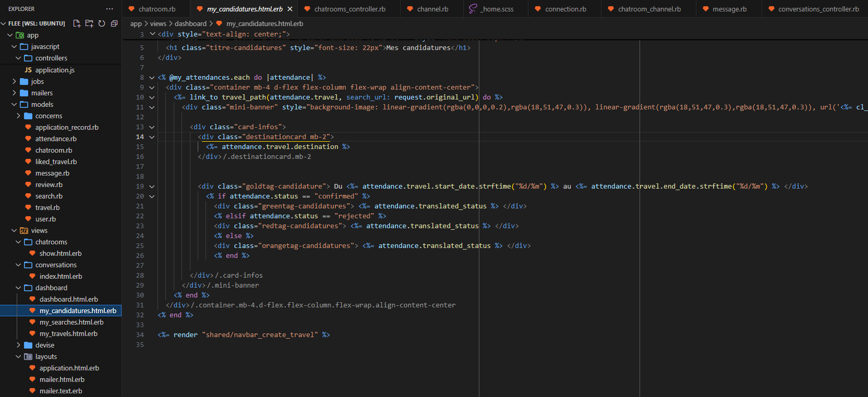868x397 pixels.
Task: Collapse the chatrooms folder chevron
Action: point(18,242)
